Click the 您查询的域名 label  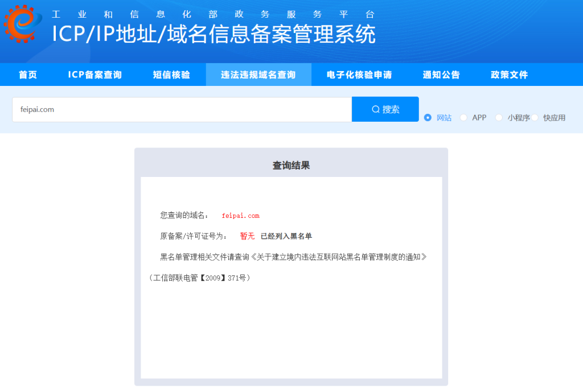point(184,215)
